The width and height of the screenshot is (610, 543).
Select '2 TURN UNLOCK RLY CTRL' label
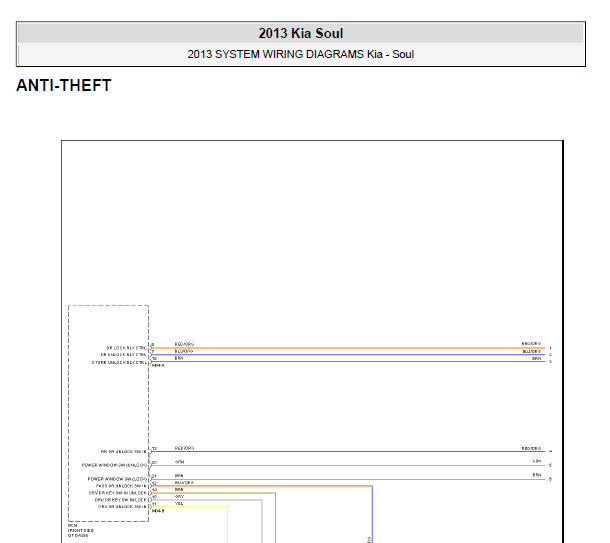(119, 362)
